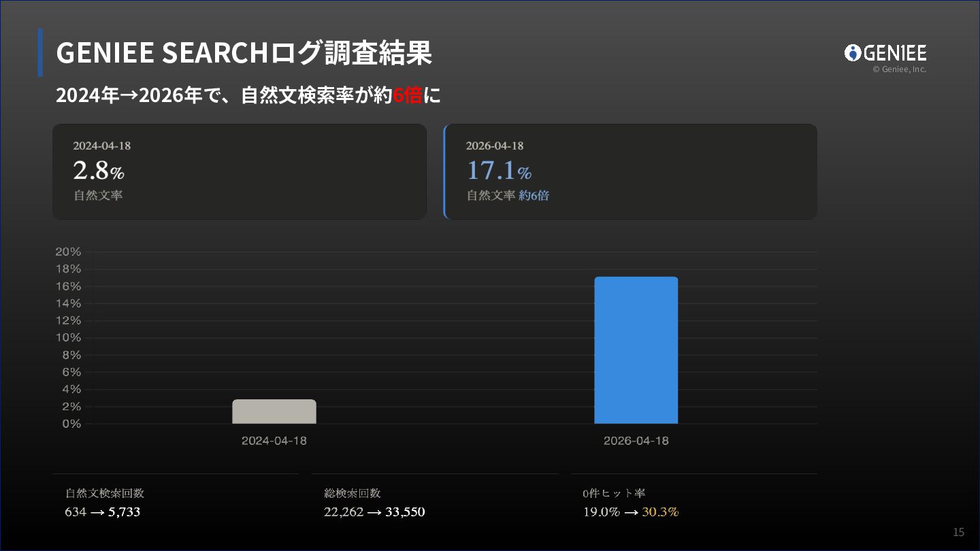This screenshot has height=551, width=980.
Task: Click the subtitle 2024年→2026年で、自然文検索率が約6倍に
Action: [248, 95]
